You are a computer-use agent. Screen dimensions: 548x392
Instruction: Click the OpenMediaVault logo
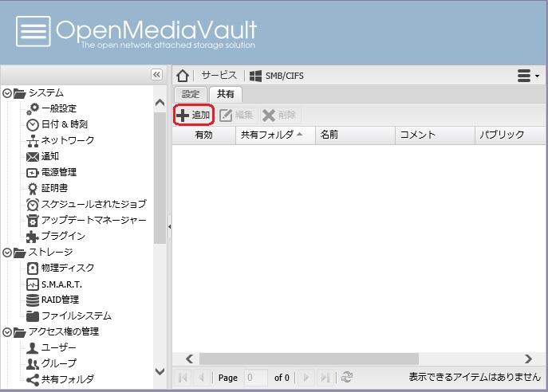(x=136, y=32)
